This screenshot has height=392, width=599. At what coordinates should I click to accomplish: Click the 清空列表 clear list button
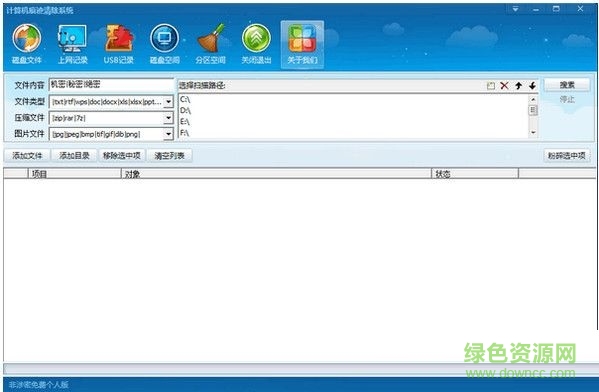coord(169,156)
